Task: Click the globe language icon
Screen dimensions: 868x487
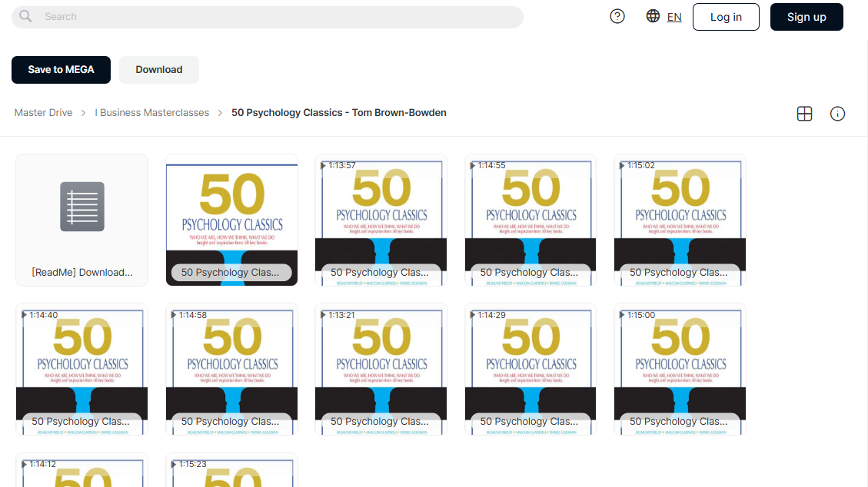Action: pos(653,16)
